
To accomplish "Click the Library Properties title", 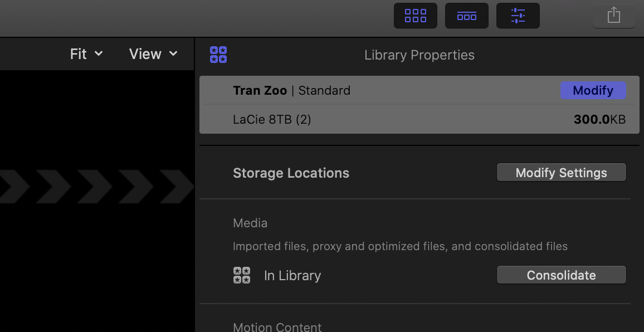I will tap(419, 55).
